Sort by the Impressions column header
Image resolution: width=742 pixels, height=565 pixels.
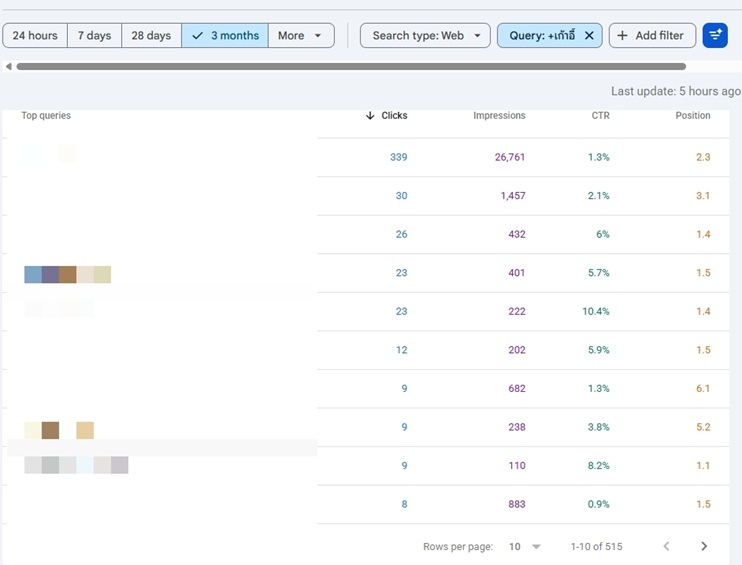click(499, 115)
